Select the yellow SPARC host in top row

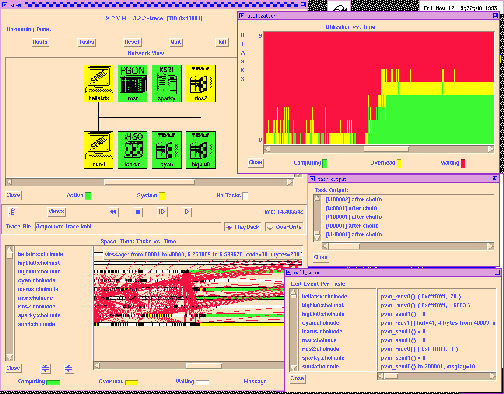[x=99, y=83]
